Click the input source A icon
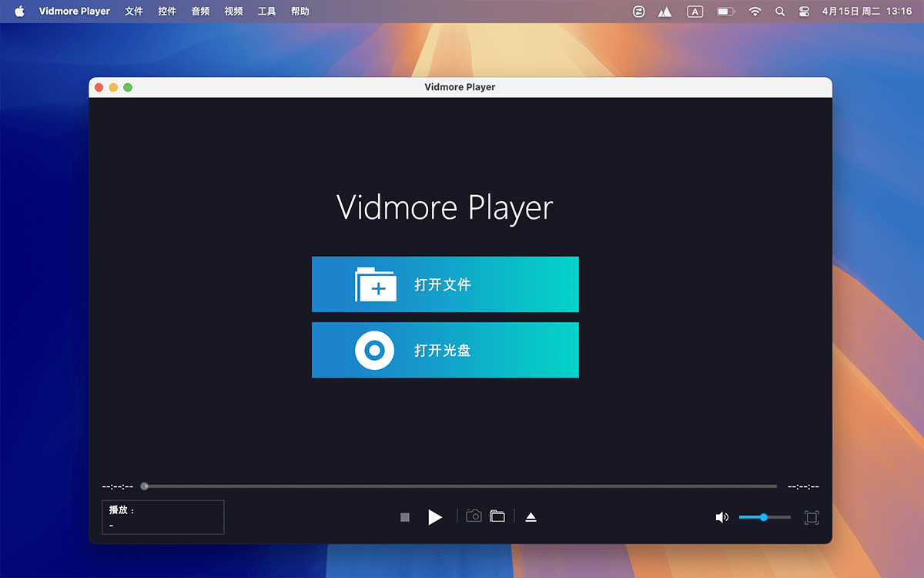Screen dimensions: 924x578 [695, 12]
